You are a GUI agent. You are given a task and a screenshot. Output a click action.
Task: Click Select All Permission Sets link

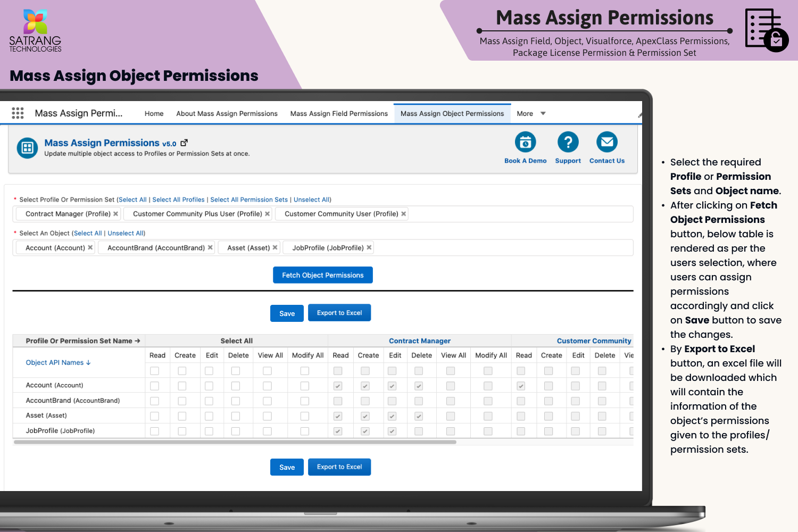249,199
